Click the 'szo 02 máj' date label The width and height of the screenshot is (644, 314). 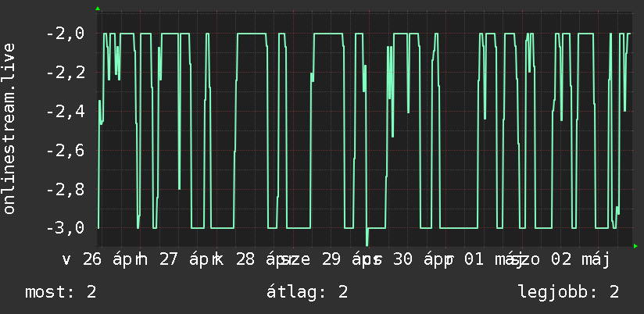[560, 260]
